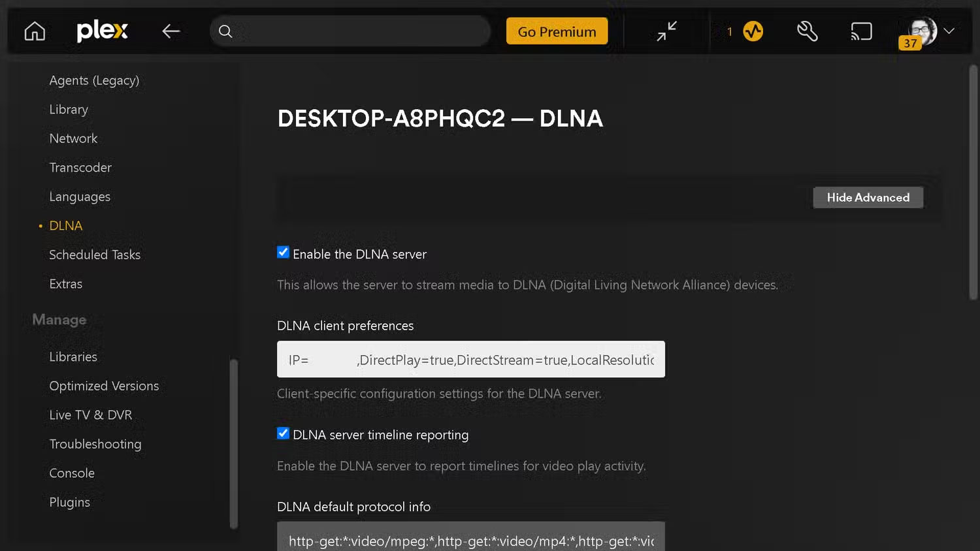Select DLNA in the sidebar
This screenshot has height=551, width=980.
click(x=66, y=226)
